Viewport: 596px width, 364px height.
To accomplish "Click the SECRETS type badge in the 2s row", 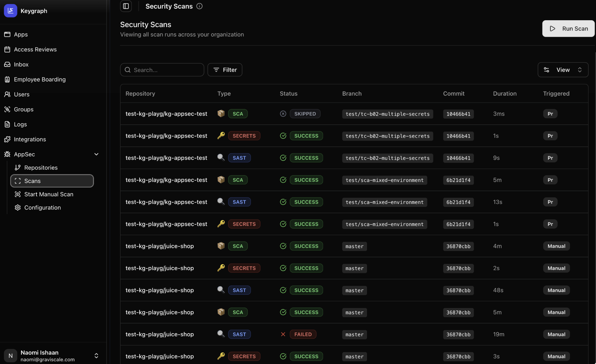I will click(244, 268).
